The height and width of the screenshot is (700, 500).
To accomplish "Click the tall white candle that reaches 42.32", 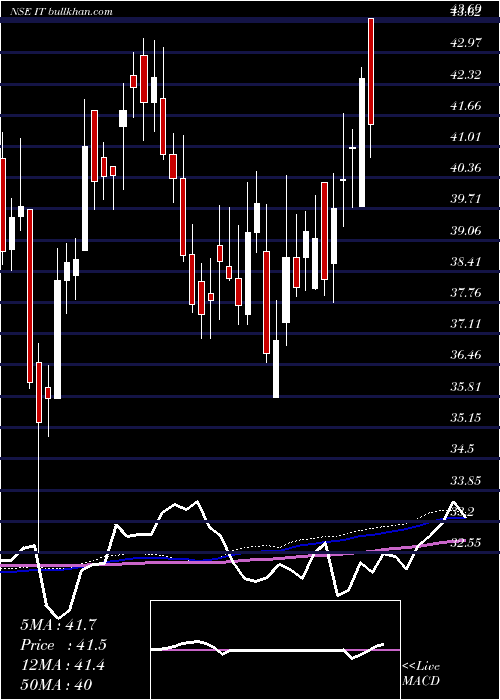I will (362, 142).
